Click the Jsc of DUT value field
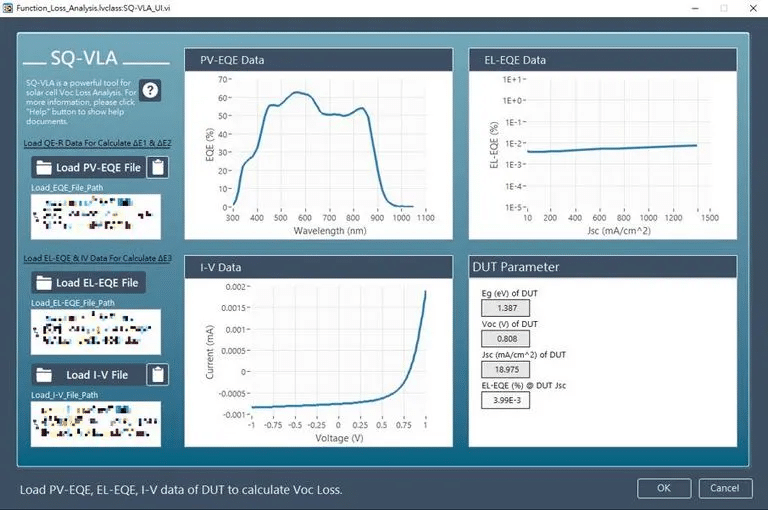This screenshot has height=510, width=768. click(505, 369)
